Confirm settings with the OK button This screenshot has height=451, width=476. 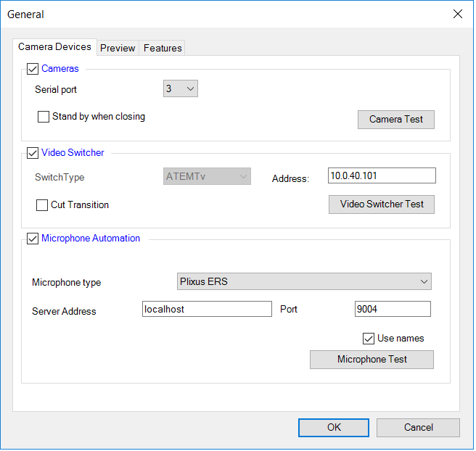(x=333, y=428)
